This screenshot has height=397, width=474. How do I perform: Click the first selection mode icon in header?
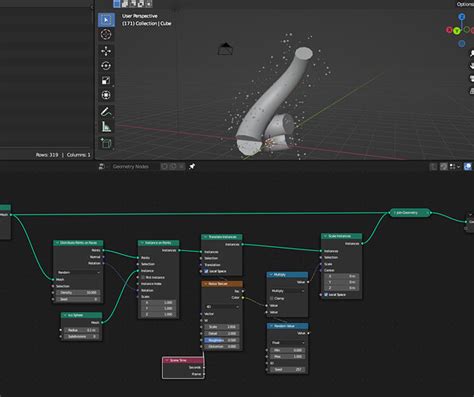click(117, 4)
